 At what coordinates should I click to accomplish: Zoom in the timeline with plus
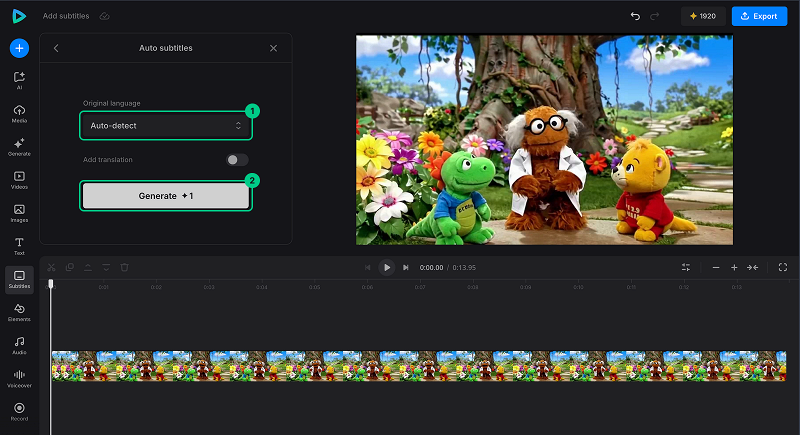coord(734,267)
